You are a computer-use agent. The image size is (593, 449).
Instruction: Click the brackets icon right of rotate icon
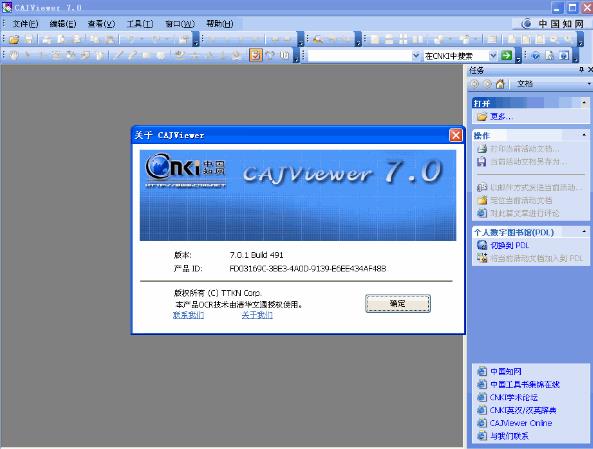coord(284,56)
